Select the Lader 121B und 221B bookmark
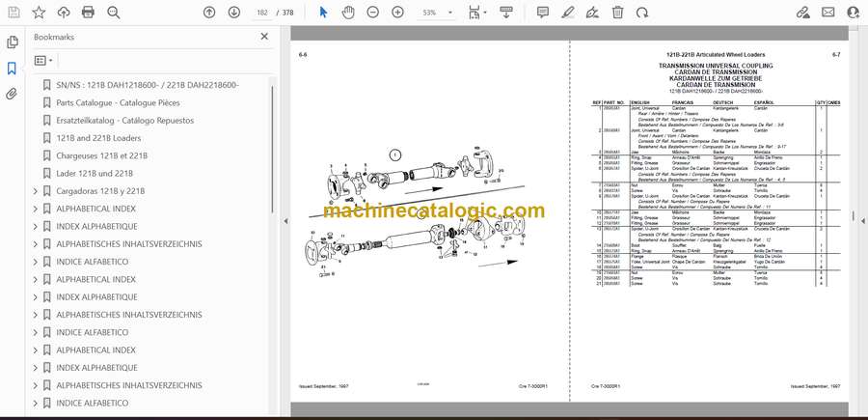This screenshot has width=868, height=420. [x=95, y=174]
